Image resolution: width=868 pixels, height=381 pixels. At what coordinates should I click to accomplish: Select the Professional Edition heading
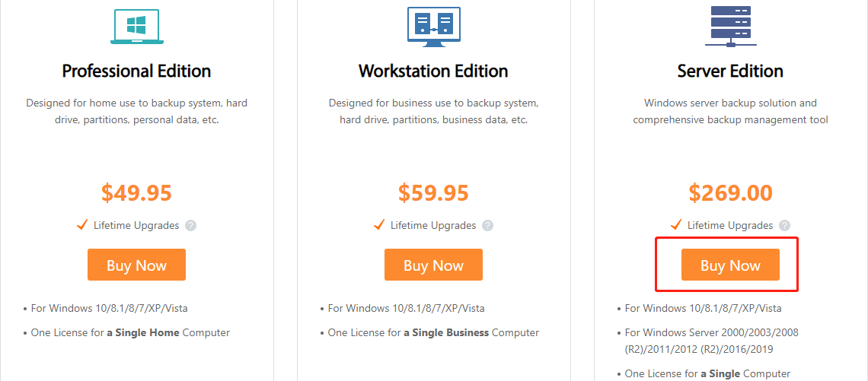[136, 71]
